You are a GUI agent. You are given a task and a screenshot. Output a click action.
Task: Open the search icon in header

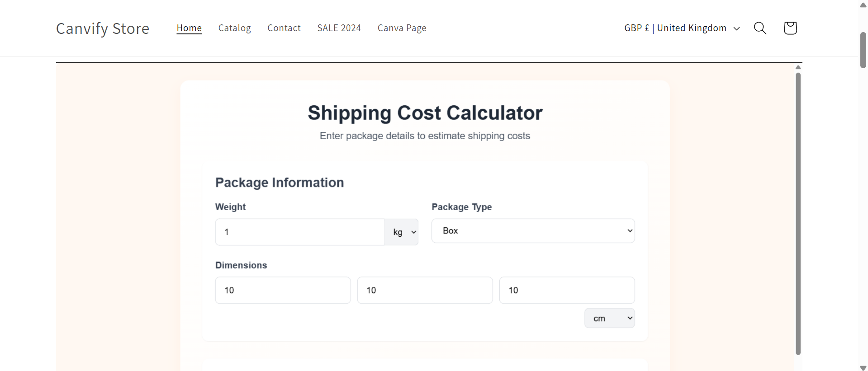760,28
